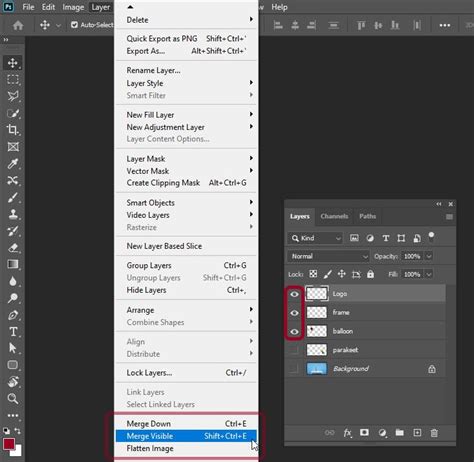The image size is (474, 462).
Task: Hide the frame layer eye icon
Action: [x=294, y=313]
